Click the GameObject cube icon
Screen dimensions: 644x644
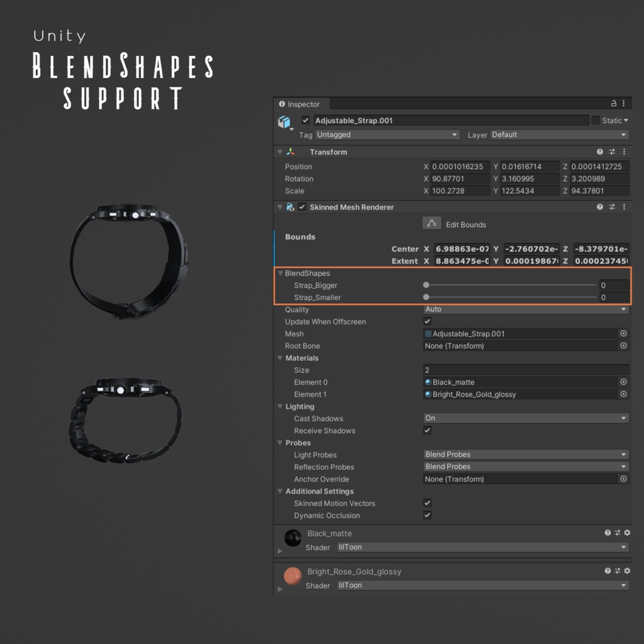pyautogui.click(x=284, y=122)
